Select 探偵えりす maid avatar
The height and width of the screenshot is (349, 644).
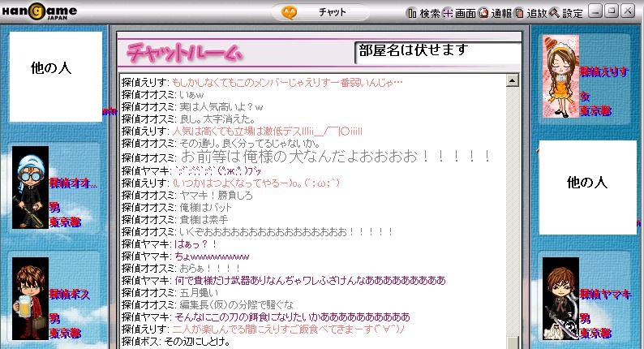click(x=560, y=76)
